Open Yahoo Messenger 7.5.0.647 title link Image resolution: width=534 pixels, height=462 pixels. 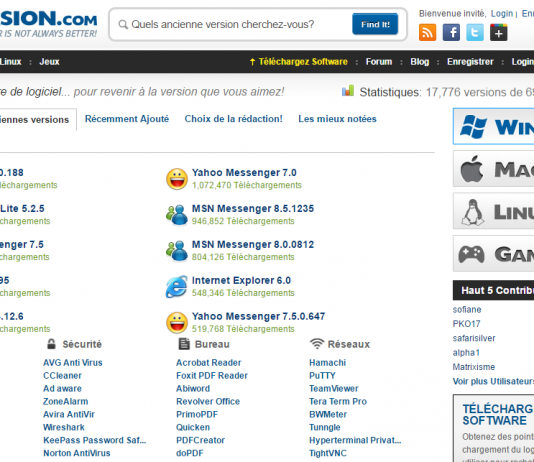coord(258,316)
